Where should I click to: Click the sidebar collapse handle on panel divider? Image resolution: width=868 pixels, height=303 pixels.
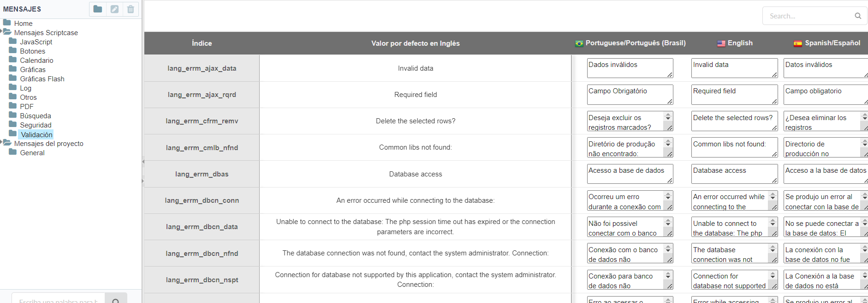(143, 162)
